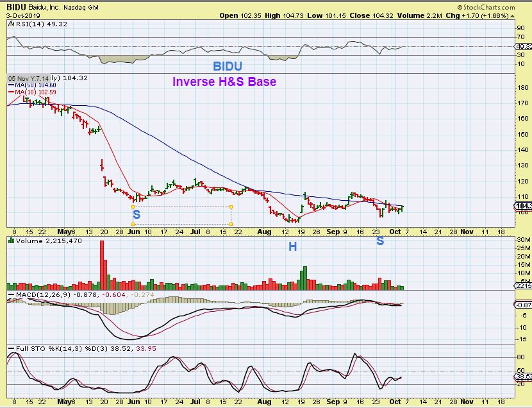The height and width of the screenshot is (408, 532).
Task: Click the MA(50) 104.60 legend entry
Action: click(35, 85)
